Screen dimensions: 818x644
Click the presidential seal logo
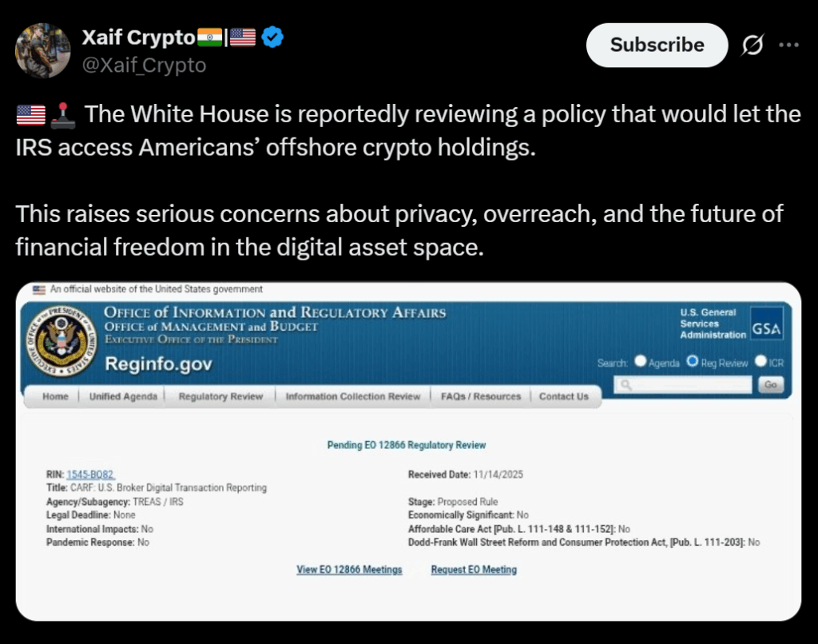pyautogui.click(x=61, y=340)
